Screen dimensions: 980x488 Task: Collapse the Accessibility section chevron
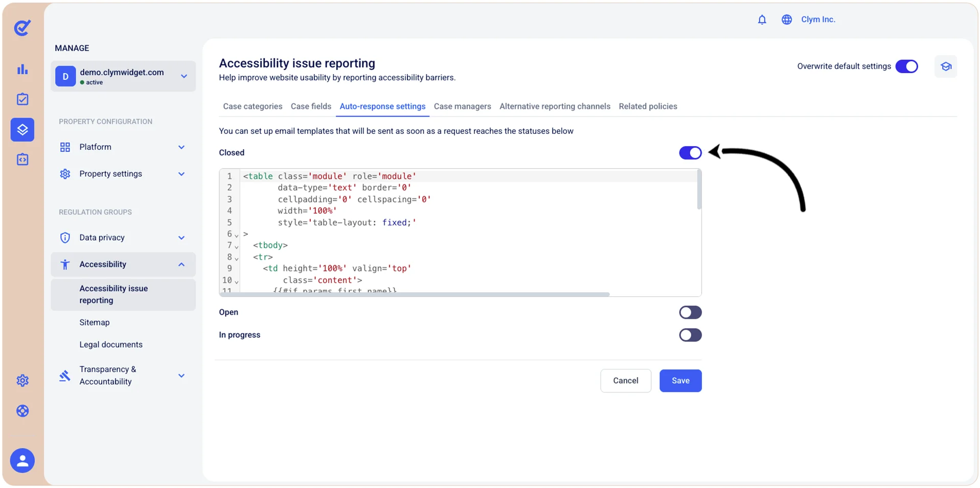click(x=181, y=264)
